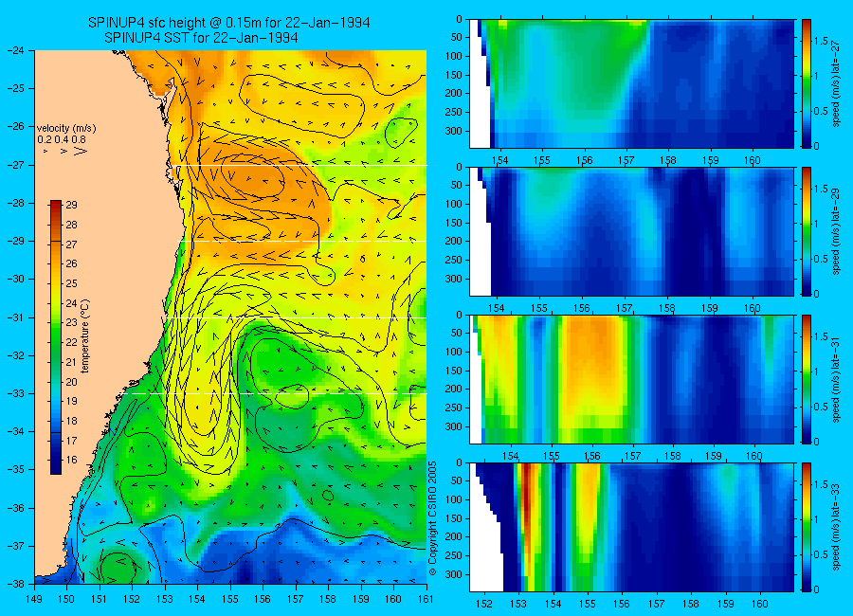Click the 300 depth label on the lat=-27 panel
The image size is (853, 616).
(453, 131)
